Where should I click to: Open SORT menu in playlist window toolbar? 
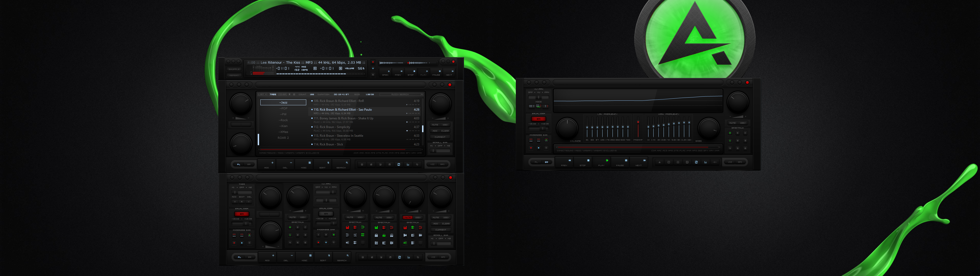click(323, 164)
